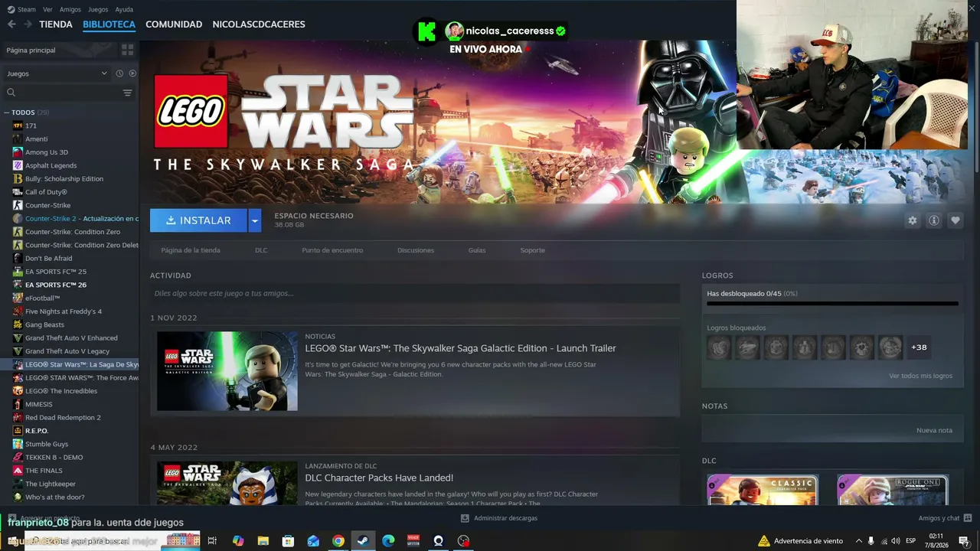Open advanced filter options in sidebar
980x551 pixels.
[127, 93]
